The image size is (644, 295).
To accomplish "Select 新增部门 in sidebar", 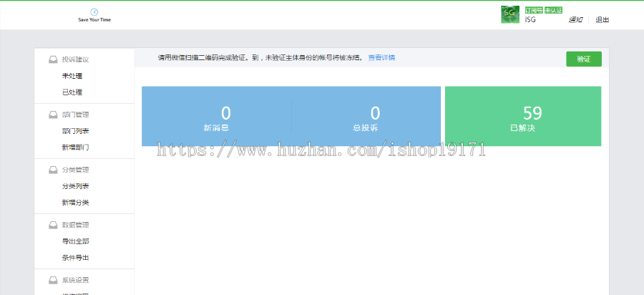I will pyautogui.click(x=76, y=147).
